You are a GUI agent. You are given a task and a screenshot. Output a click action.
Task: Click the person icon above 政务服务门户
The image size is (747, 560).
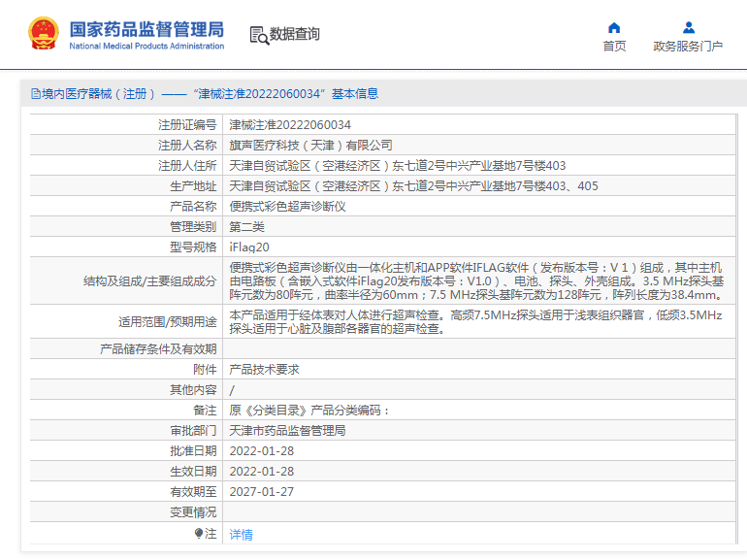(688, 27)
